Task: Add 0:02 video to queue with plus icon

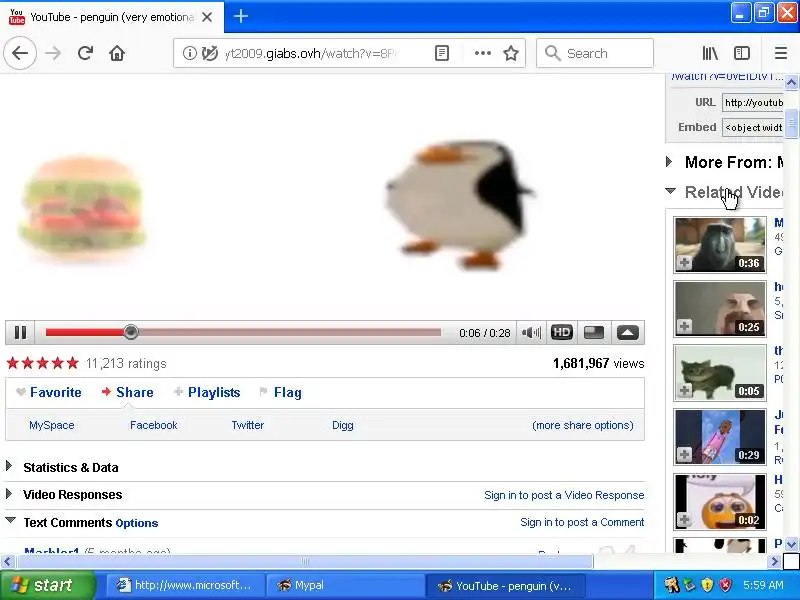Action: pyautogui.click(x=684, y=519)
